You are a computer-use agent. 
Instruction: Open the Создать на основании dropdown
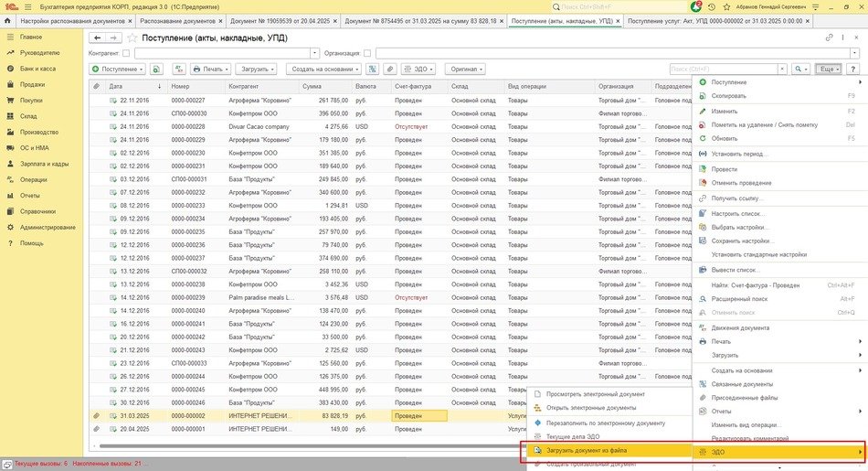(x=323, y=69)
